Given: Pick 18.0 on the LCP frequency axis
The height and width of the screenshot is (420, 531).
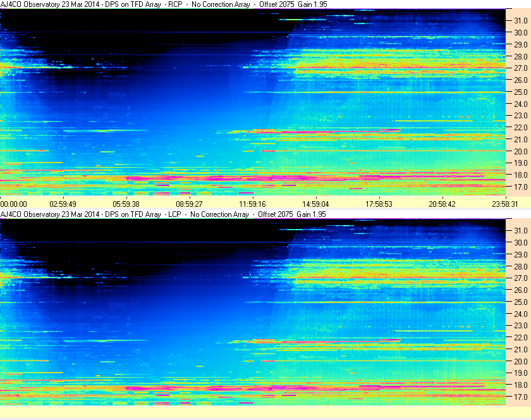Looking at the screenshot, I should 521,385.
